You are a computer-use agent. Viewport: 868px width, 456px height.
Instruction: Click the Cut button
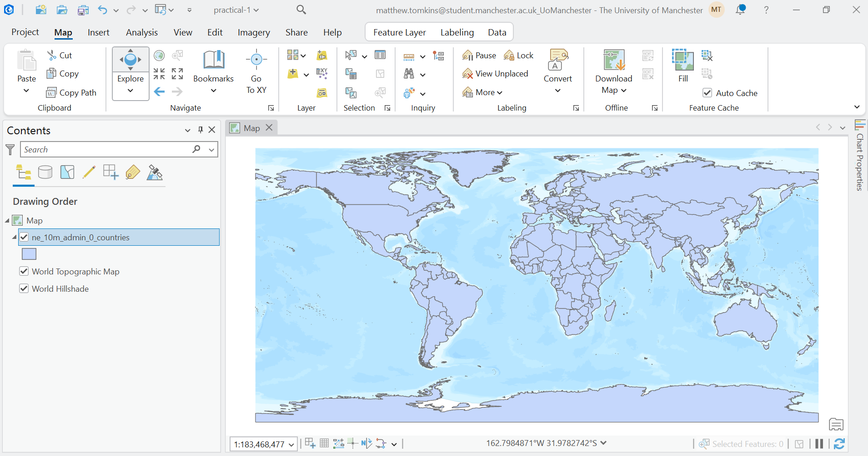pos(60,55)
